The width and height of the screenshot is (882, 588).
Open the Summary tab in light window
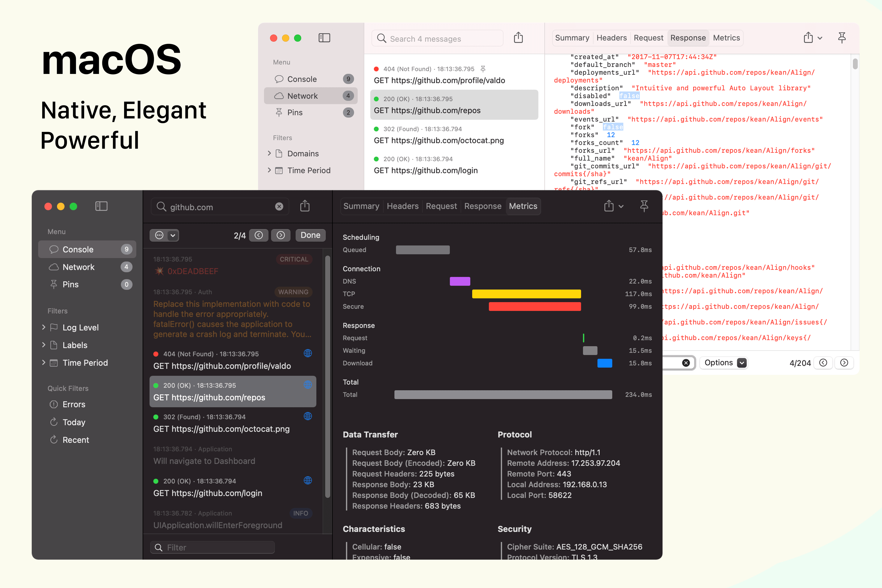(x=572, y=38)
